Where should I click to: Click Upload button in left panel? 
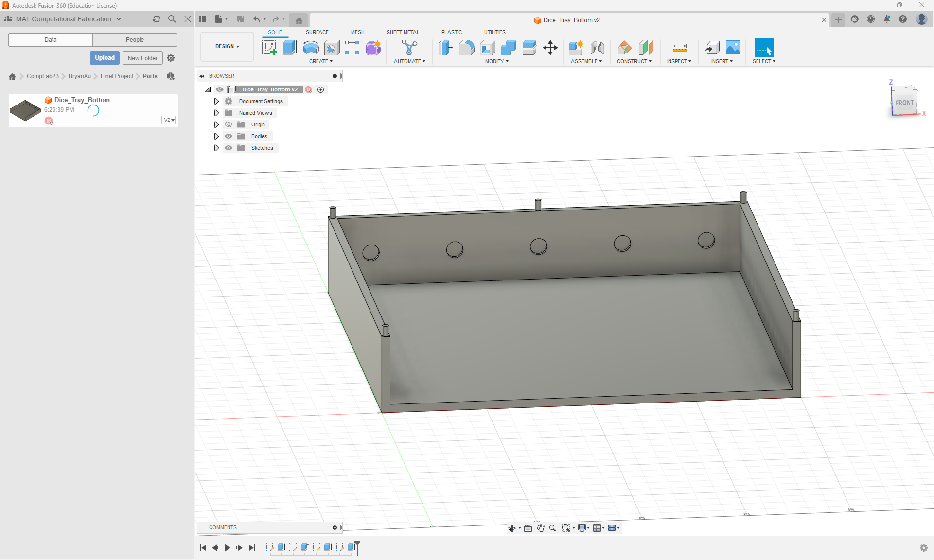(x=104, y=57)
